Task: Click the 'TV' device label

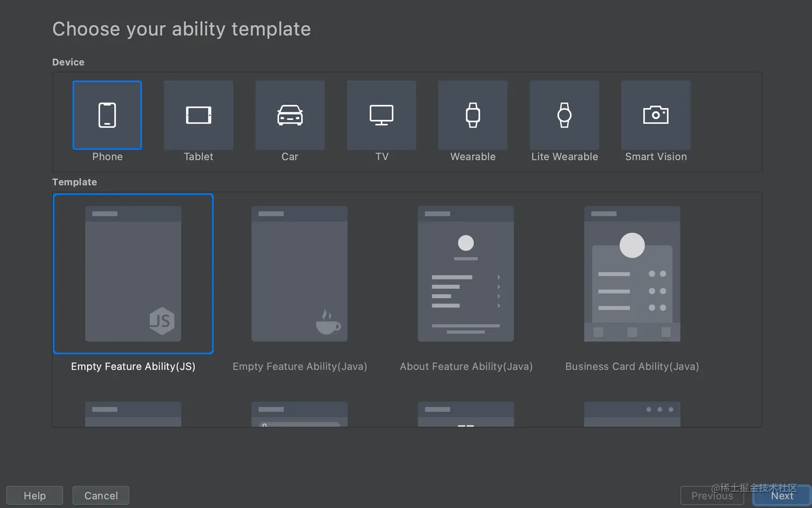Action: 382,156
